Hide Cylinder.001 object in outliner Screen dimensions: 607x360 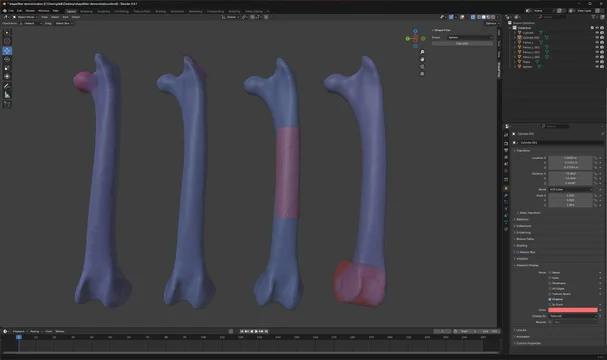[x=597, y=38]
